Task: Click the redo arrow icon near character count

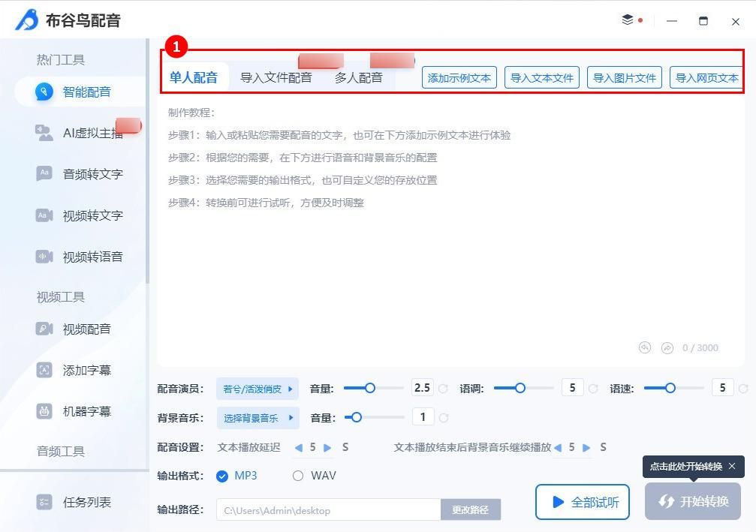Action: 667,347
